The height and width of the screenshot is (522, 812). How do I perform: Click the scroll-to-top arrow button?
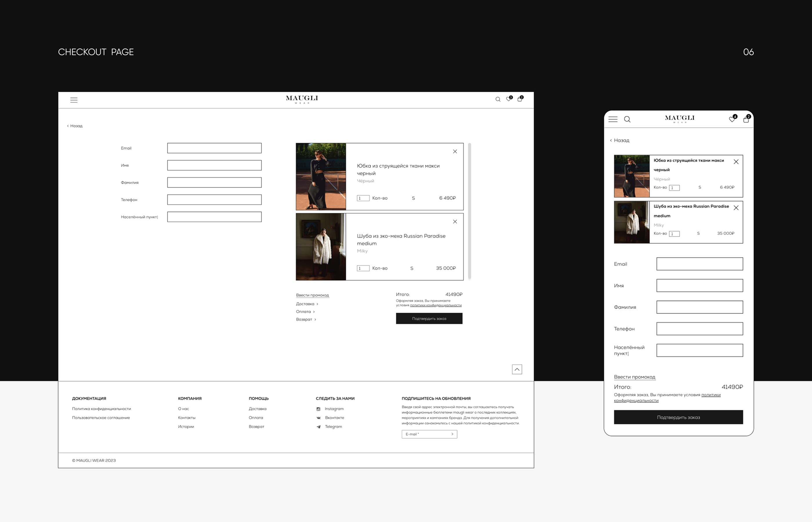point(517,369)
